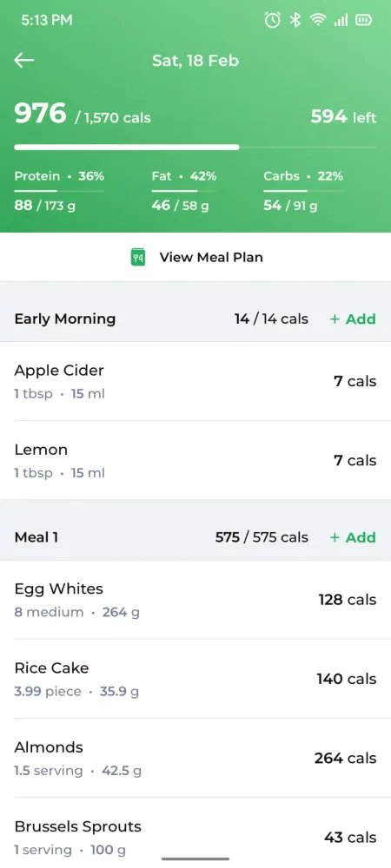
Task: Open the Lemon food entry
Action: [195, 461]
